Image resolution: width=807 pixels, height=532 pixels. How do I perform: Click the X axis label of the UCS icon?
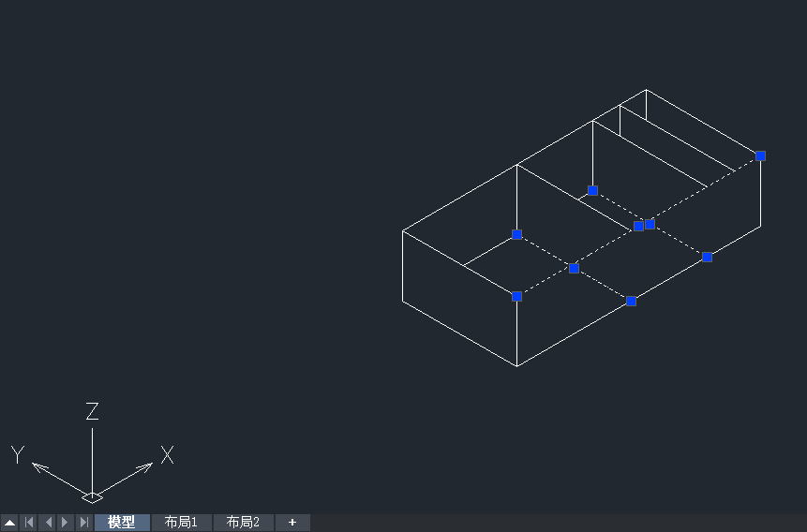tap(167, 455)
